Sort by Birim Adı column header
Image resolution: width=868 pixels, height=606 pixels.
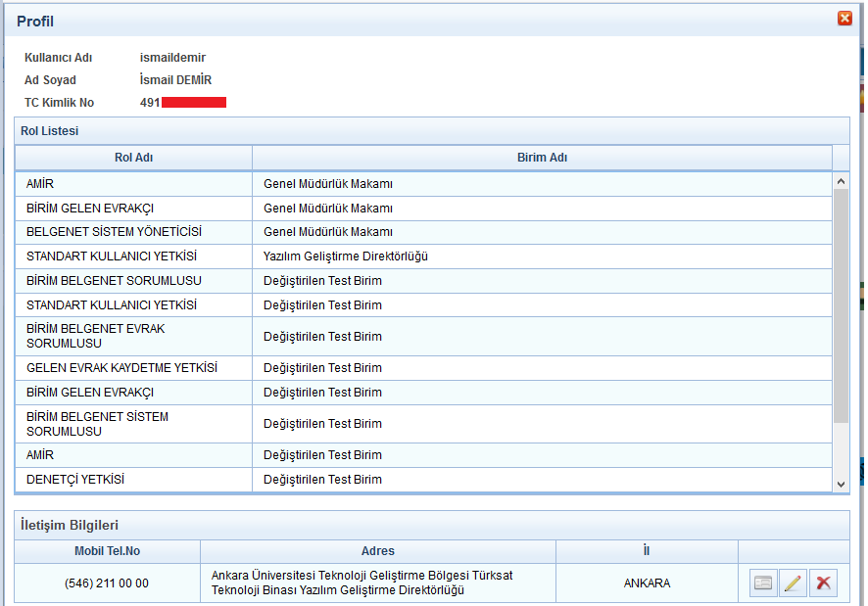(542, 158)
